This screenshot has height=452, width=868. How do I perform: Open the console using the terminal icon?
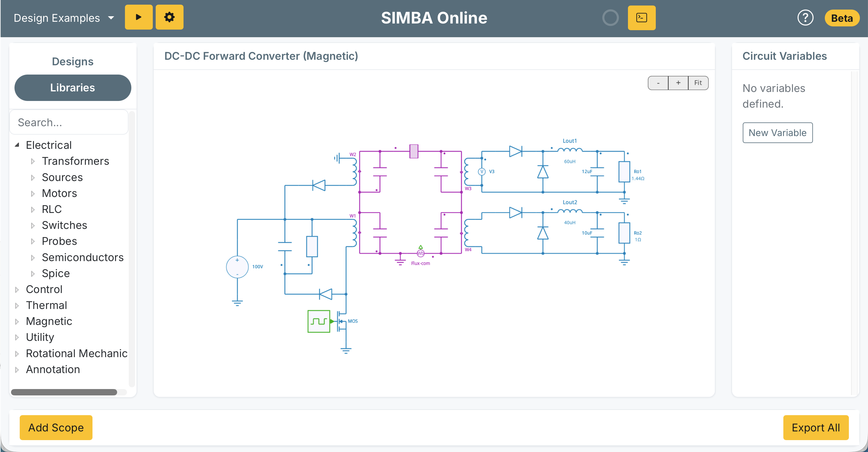(641, 17)
